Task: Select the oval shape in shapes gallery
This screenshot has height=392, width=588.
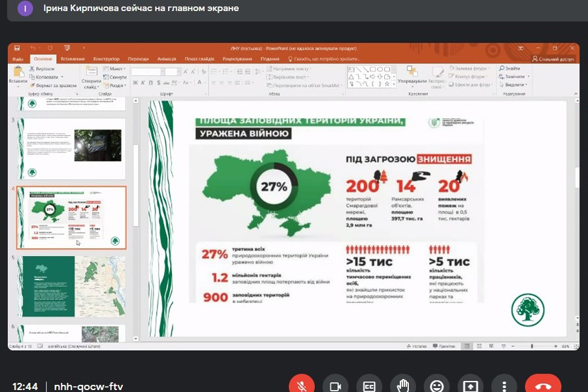Action: pos(380,69)
